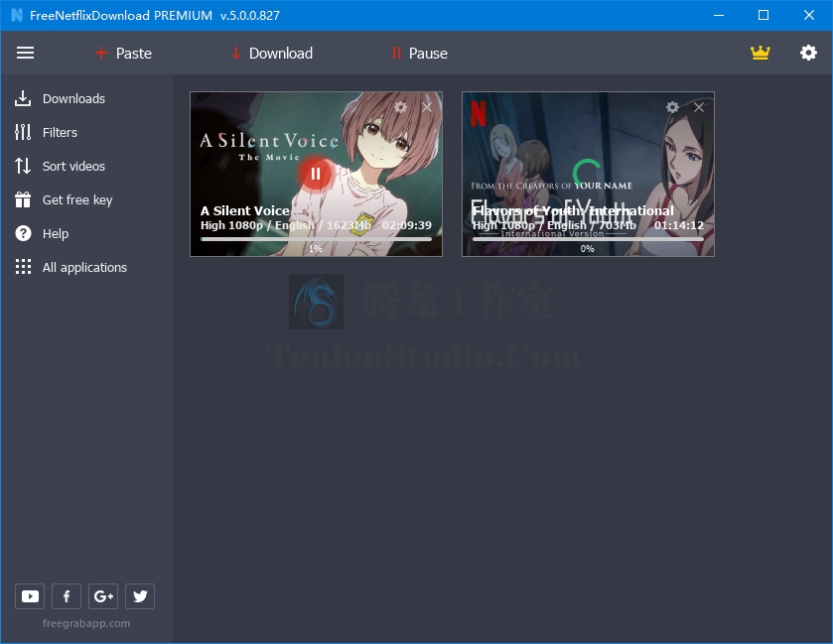
Task: Pause A Silent Voice download
Action: click(x=316, y=174)
